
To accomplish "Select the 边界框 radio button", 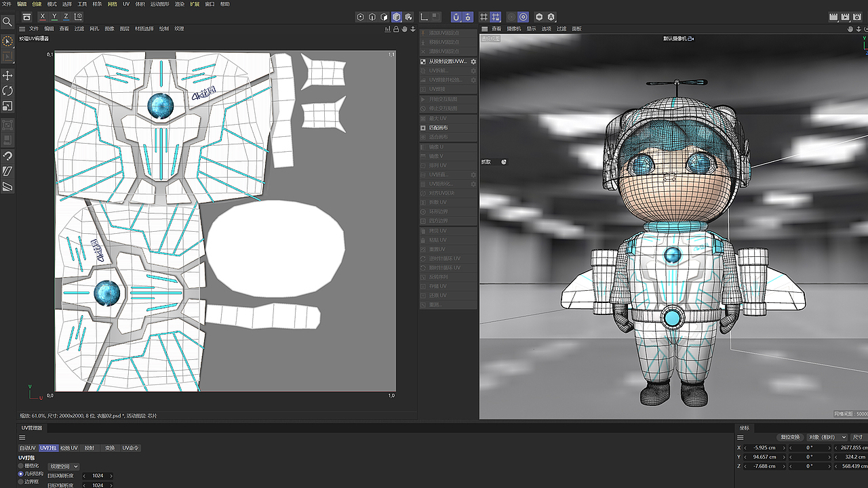I will tap(21, 482).
